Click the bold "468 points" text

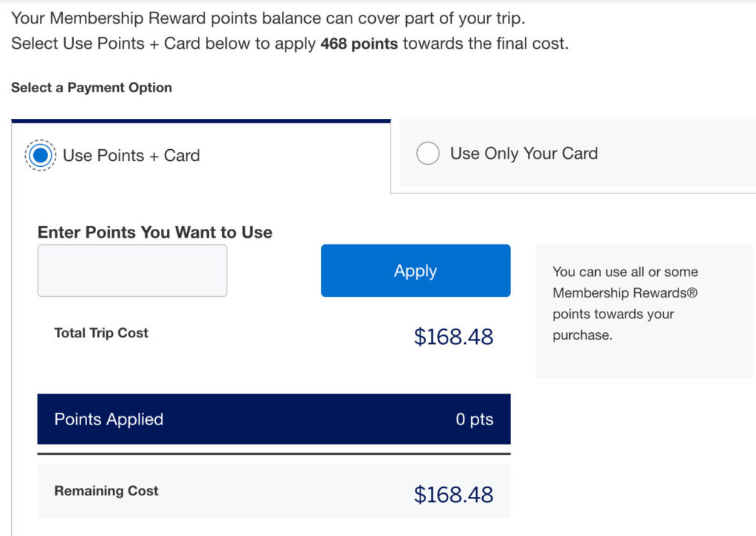click(359, 44)
